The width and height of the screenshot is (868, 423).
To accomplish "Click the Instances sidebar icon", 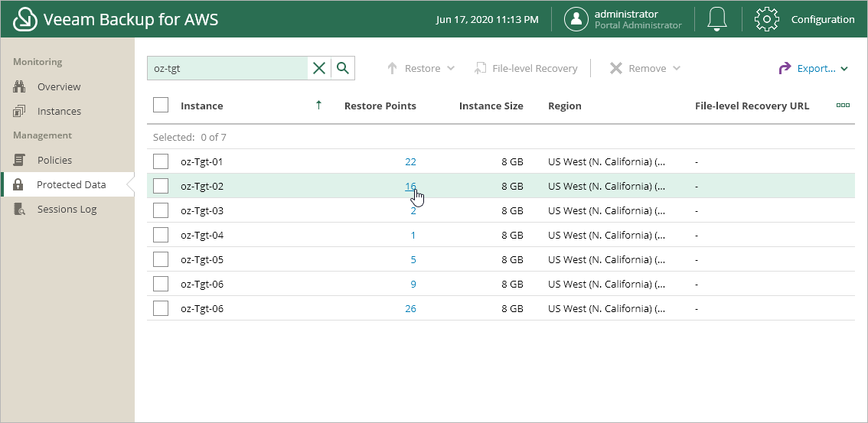I will point(19,111).
